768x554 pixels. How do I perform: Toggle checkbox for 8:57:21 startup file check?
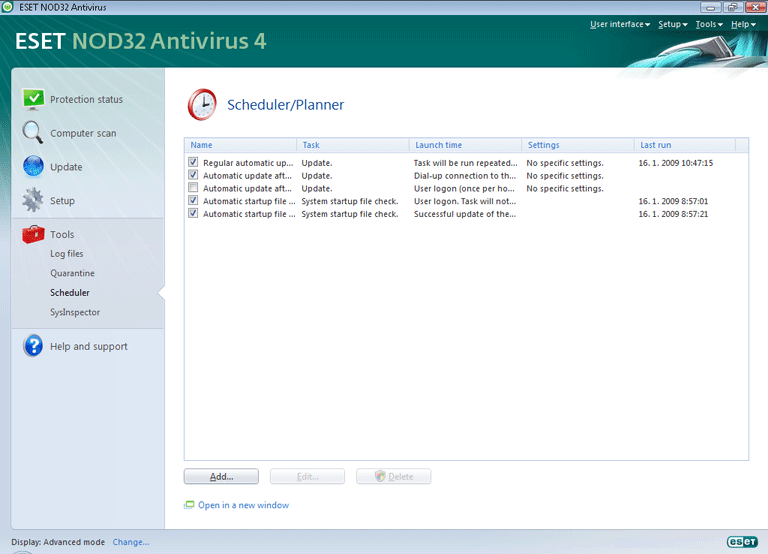pos(193,213)
